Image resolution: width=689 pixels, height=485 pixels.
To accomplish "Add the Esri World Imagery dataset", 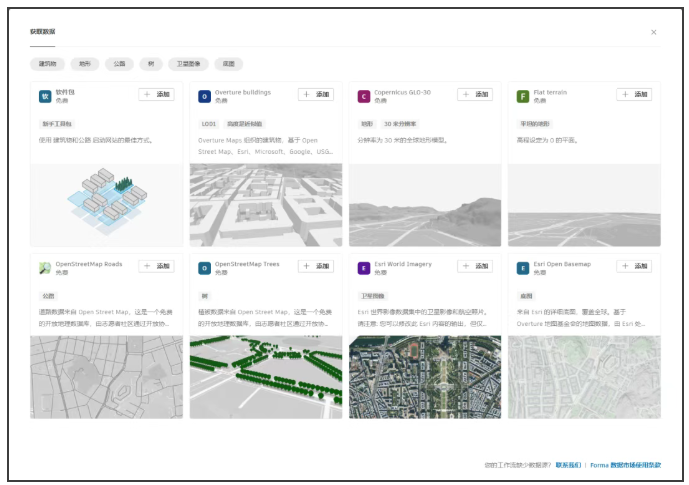I will [x=475, y=266].
